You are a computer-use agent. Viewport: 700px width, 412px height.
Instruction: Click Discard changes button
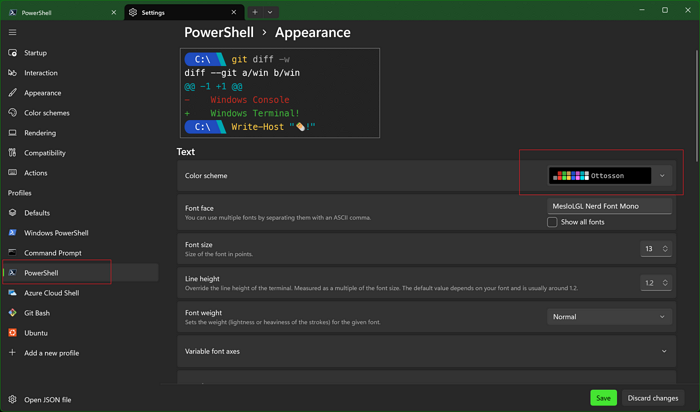coord(653,398)
